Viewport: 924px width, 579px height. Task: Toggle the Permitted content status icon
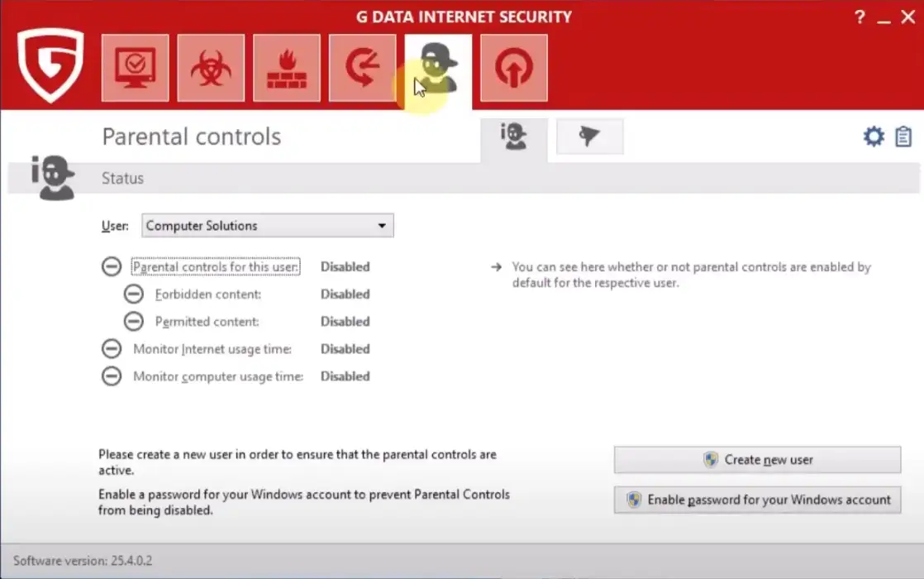pyautogui.click(x=133, y=322)
